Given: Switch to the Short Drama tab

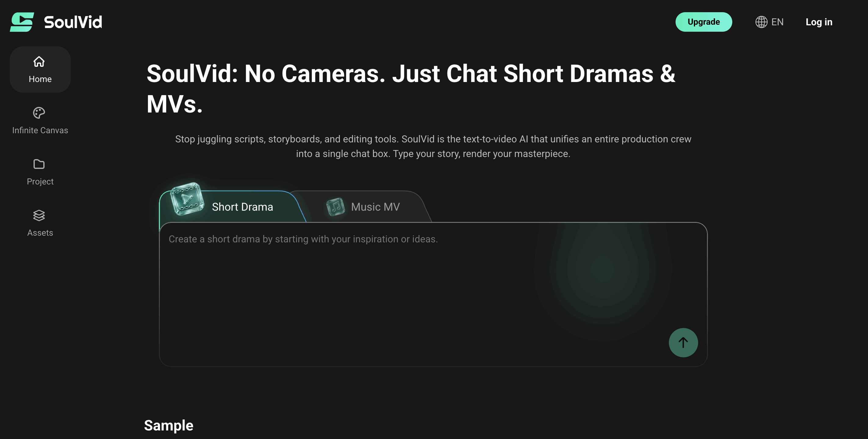Looking at the screenshot, I should (232, 206).
